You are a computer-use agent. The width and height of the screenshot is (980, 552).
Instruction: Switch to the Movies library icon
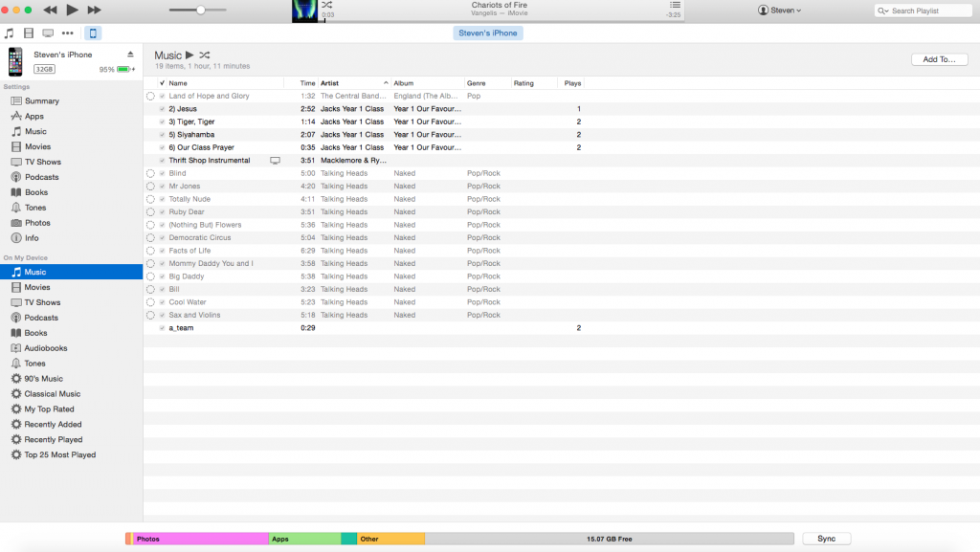tap(29, 33)
